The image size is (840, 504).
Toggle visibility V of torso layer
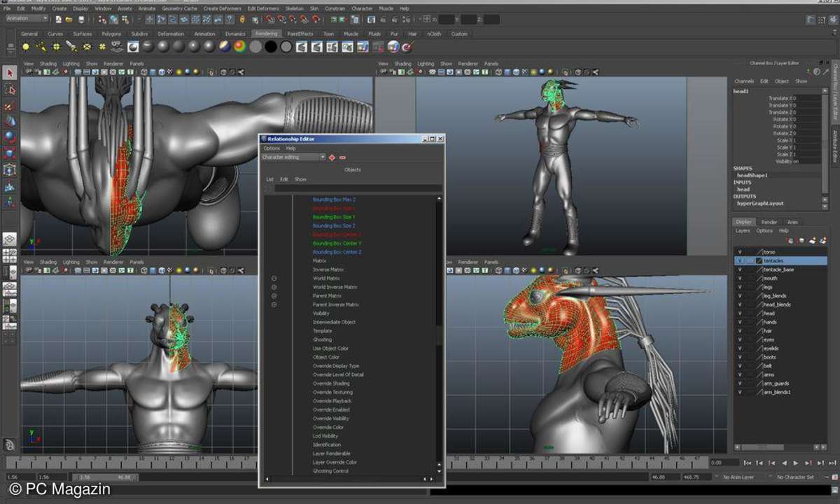pyautogui.click(x=739, y=252)
